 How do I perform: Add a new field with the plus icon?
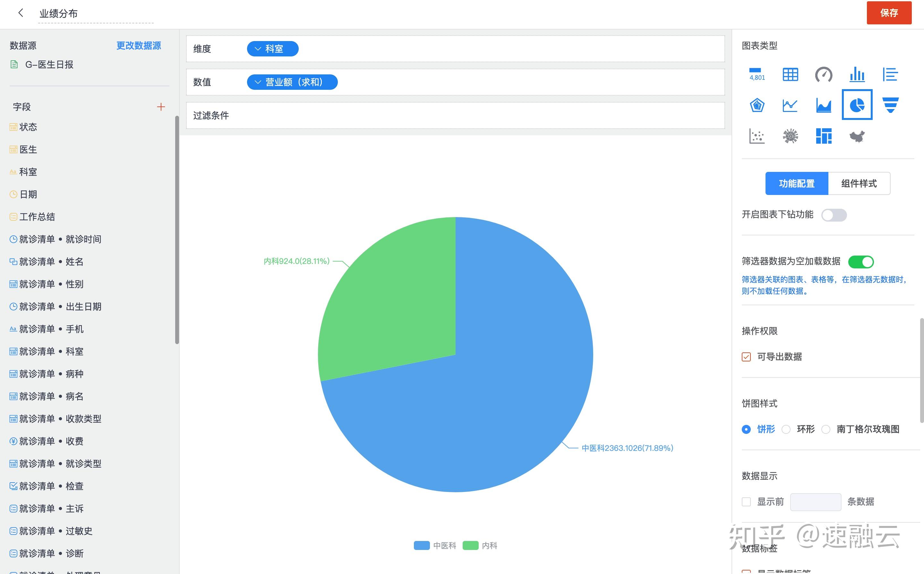pyautogui.click(x=161, y=107)
